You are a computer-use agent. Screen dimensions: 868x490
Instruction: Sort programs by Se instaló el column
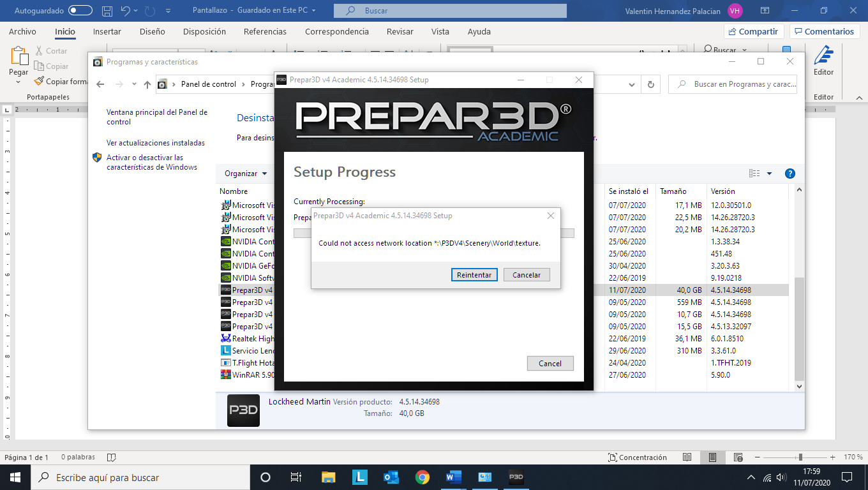tap(629, 191)
